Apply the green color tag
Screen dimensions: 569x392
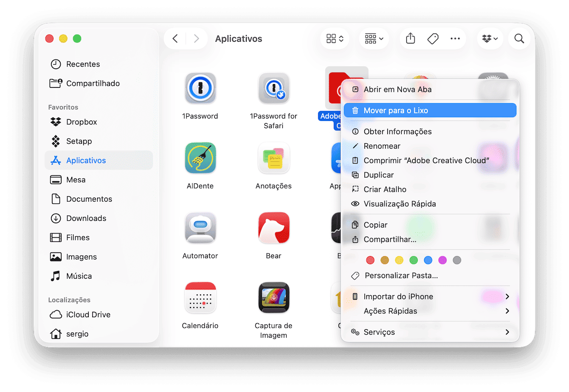(x=414, y=260)
